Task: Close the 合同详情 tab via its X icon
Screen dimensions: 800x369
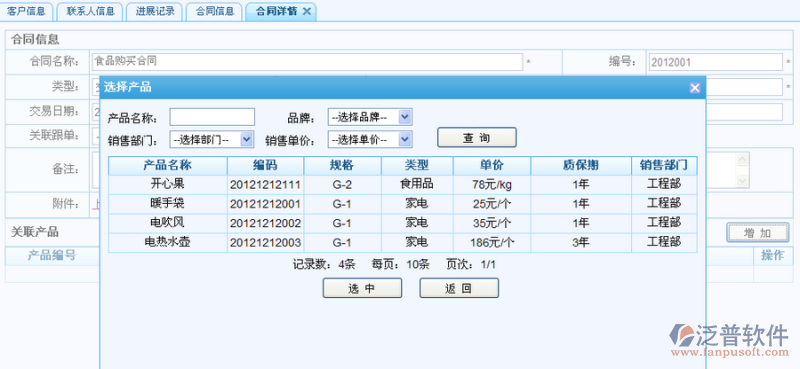Action: tap(307, 11)
